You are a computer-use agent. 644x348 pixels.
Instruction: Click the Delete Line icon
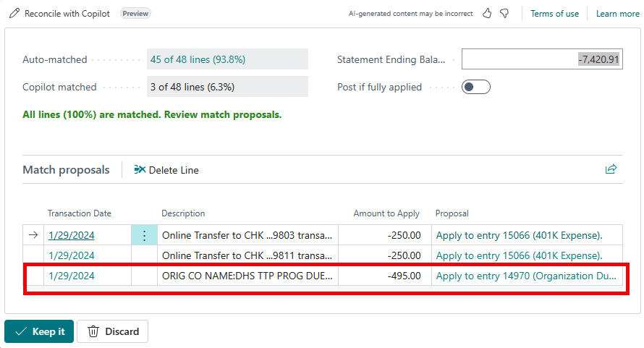[140, 170]
